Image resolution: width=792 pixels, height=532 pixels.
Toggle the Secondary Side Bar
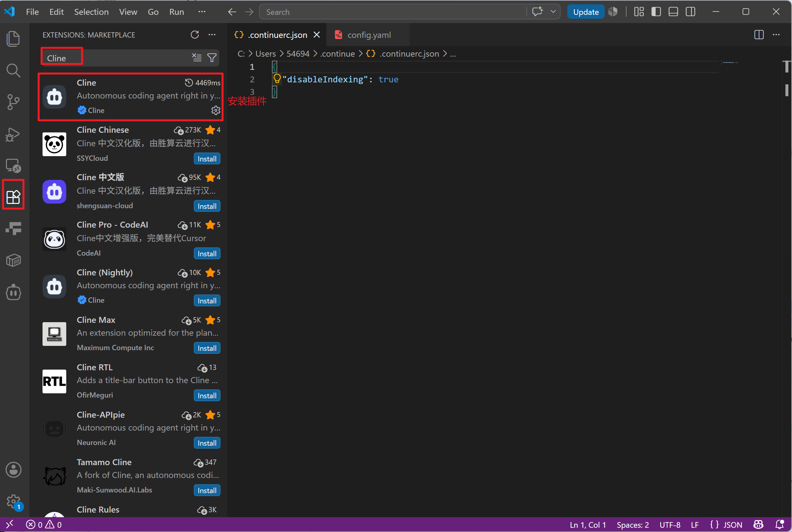[x=690, y=12]
